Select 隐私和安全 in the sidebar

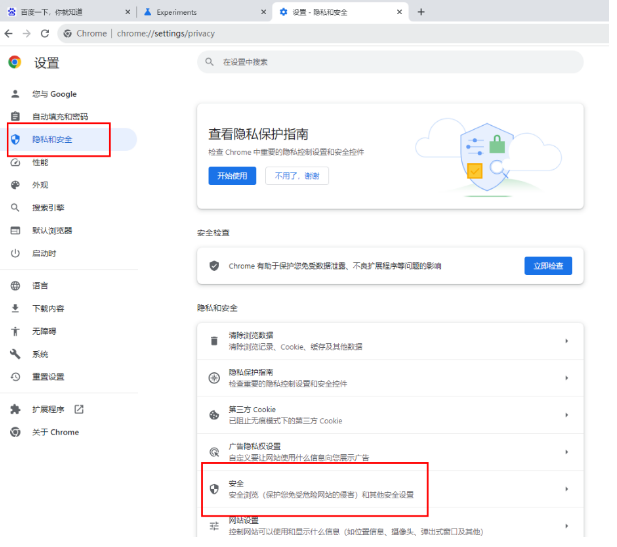tap(69, 140)
